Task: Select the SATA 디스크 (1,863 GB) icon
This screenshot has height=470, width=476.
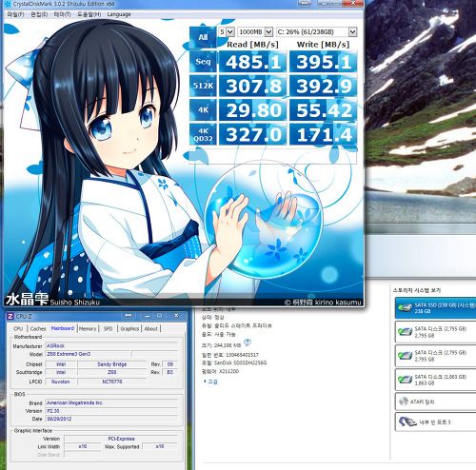Action: (x=406, y=380)
